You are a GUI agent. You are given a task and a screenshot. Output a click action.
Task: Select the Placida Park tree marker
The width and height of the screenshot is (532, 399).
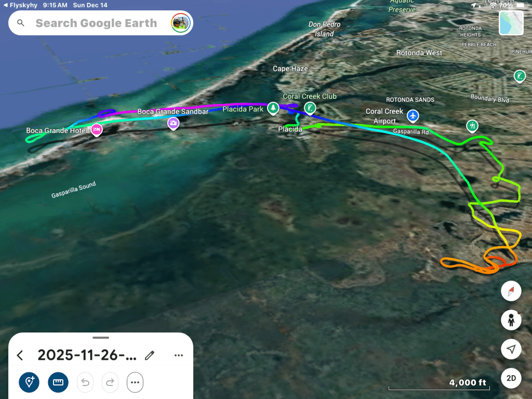(x=273, y=109)
